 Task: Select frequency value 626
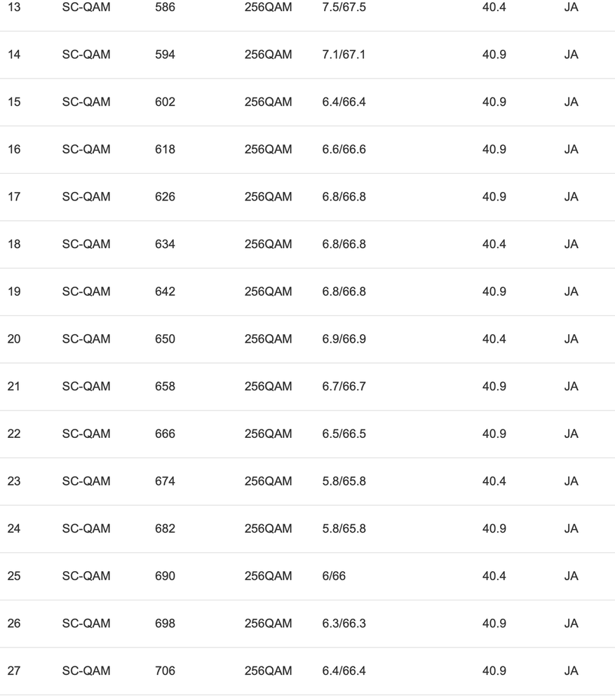tap(165, 197)
